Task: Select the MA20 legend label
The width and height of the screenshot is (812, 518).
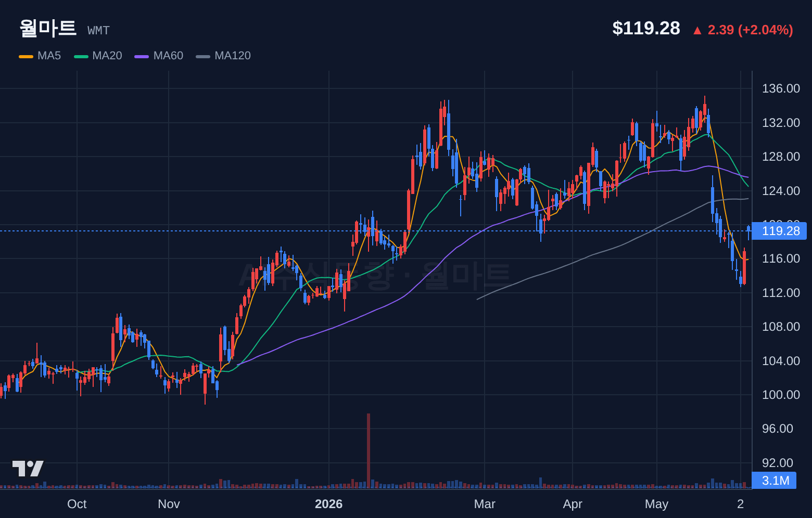Action: (107, 56)
